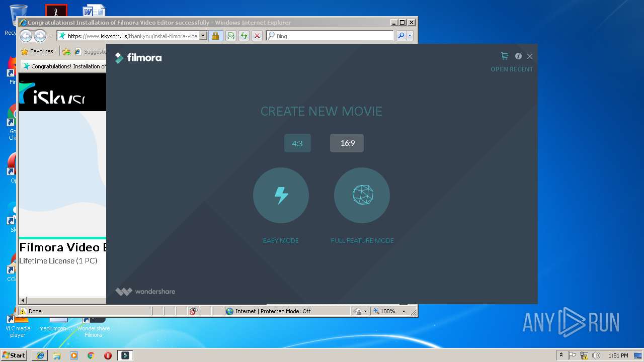Switch to Filmora taskbar button

coord(125,355)
